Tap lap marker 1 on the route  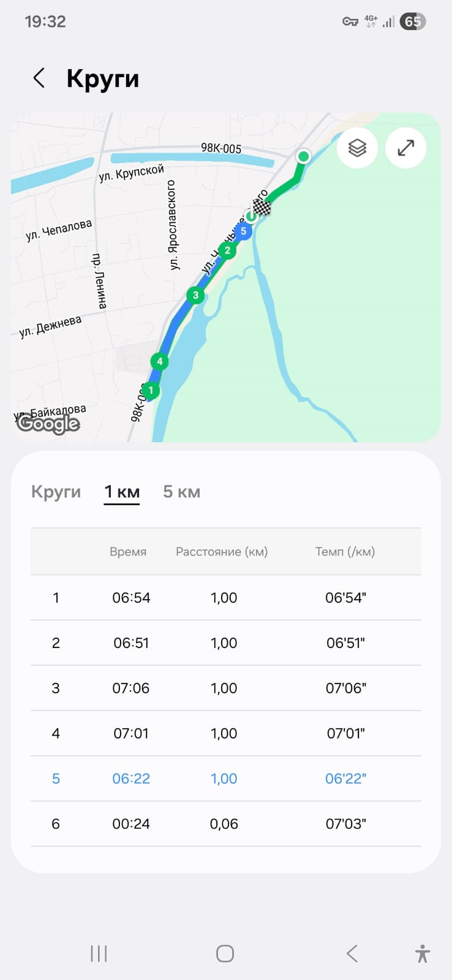coord(151,390)
